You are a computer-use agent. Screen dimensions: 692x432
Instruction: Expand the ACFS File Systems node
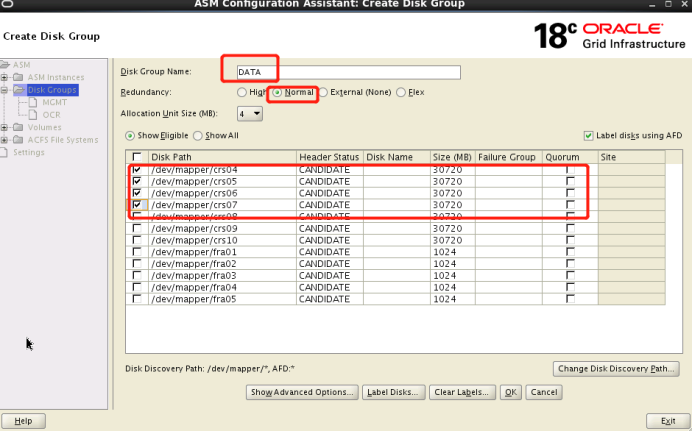(4, 140)
